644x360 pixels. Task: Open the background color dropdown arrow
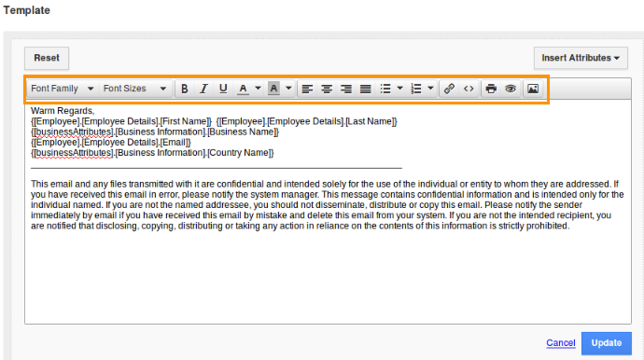pos(288,89)
